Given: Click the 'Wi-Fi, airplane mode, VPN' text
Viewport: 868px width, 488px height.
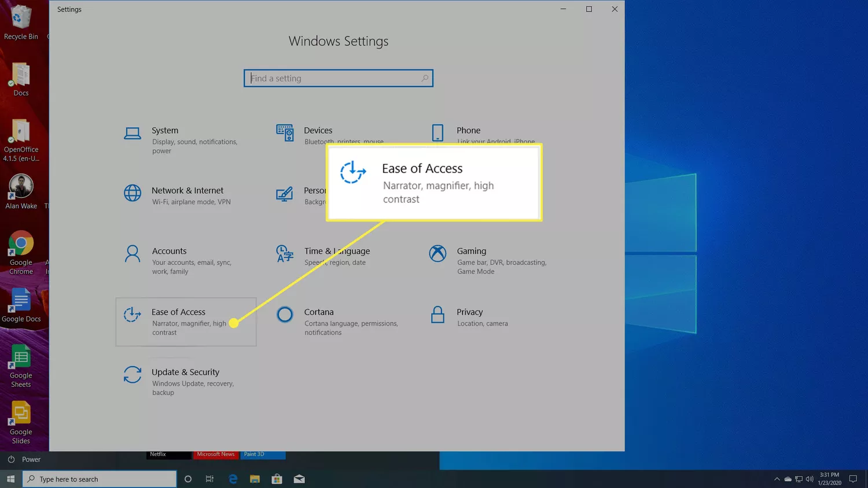Looking at the screenshot, I should (192, 202).
